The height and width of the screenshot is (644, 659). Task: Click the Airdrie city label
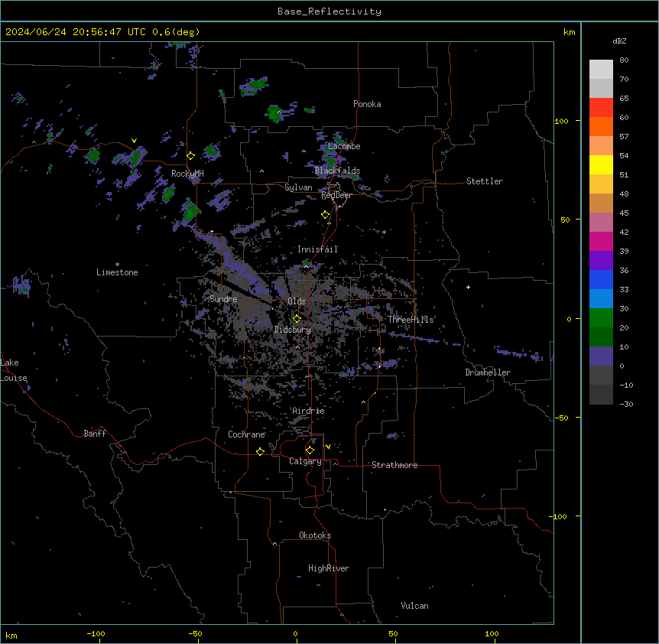[x=308, y=411]
